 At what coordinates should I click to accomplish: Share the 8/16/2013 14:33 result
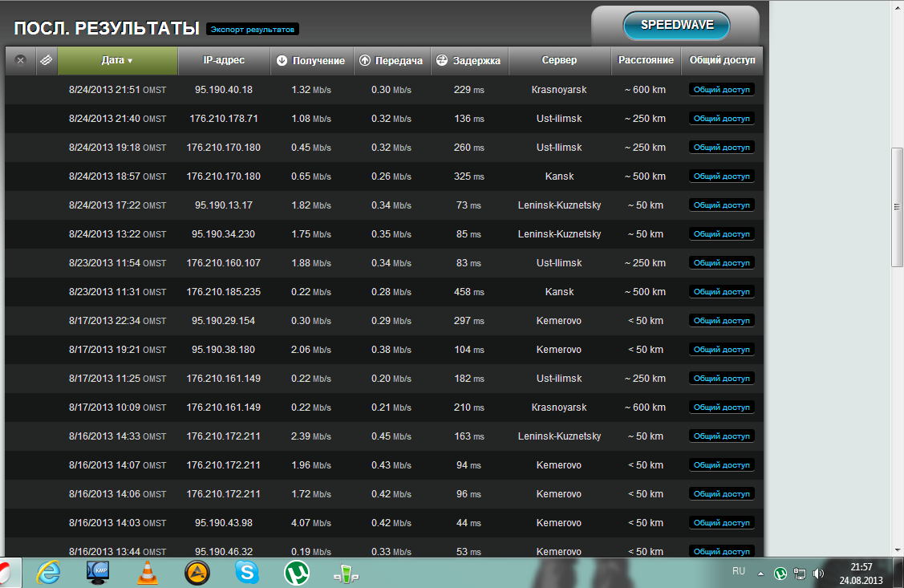pyautogui.click(x=722, y=436)
